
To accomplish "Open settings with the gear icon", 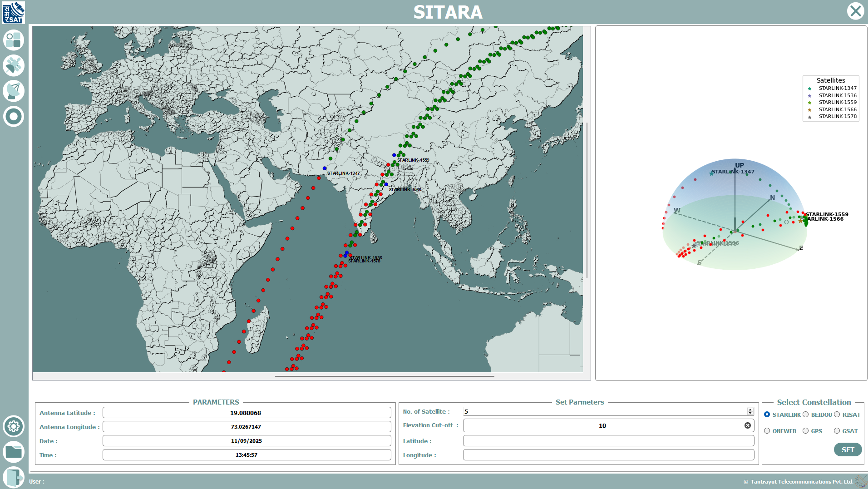I will 14,426.
